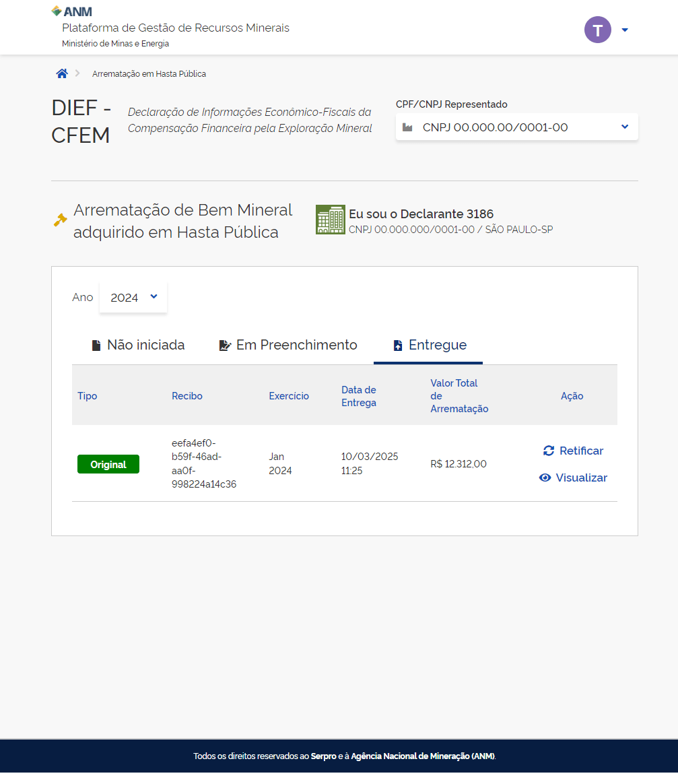Click the green building declarant icon

[330, 220]
